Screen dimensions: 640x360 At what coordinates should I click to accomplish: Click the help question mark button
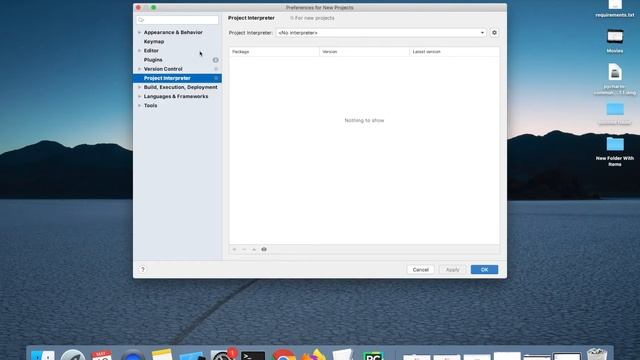(x=142, y=269)
